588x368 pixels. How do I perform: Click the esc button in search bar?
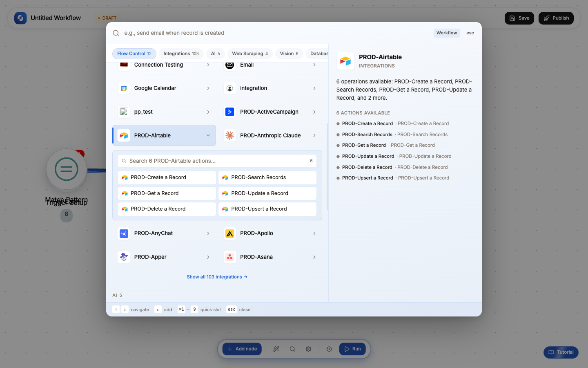click(x=470, y=33)
